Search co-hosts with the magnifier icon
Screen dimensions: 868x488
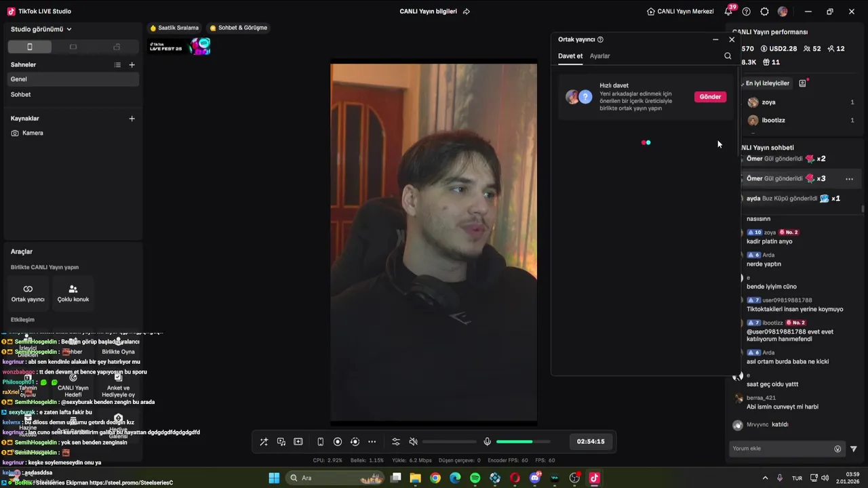click(x=728, y=56)
